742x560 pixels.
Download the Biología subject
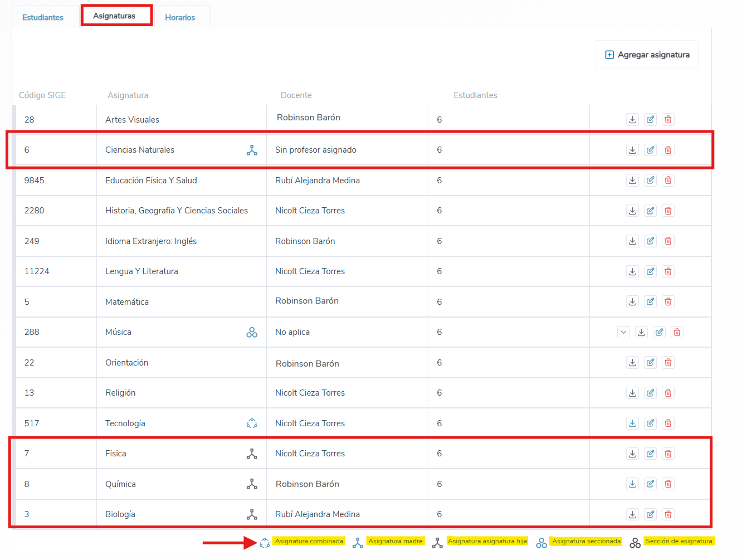pyautogui.click(x=632, y=514)
